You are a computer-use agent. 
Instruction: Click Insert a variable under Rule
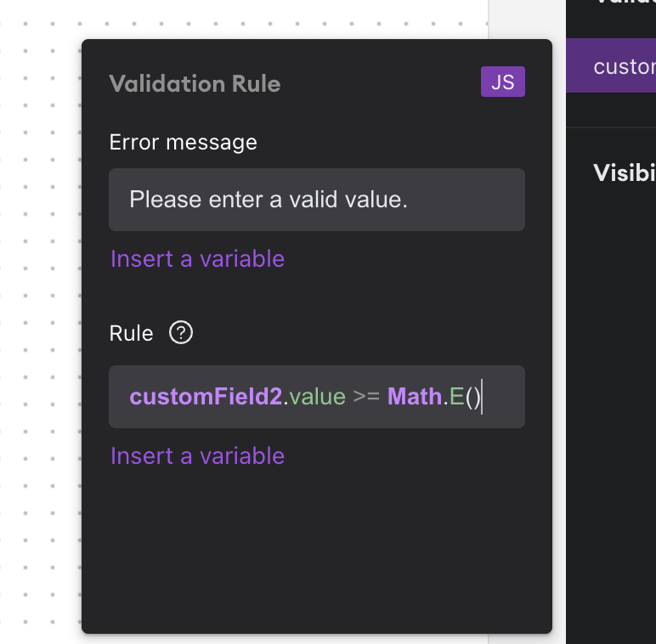click(197, 456)
